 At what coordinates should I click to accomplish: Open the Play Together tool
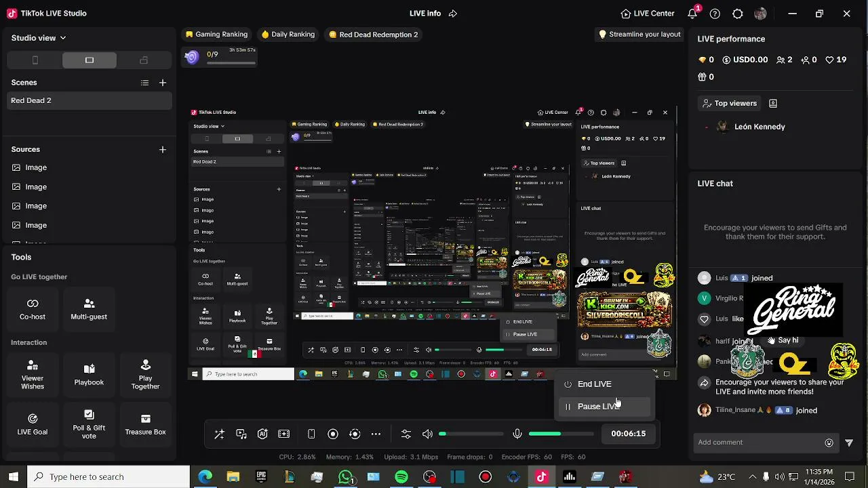tap(145, 375)
